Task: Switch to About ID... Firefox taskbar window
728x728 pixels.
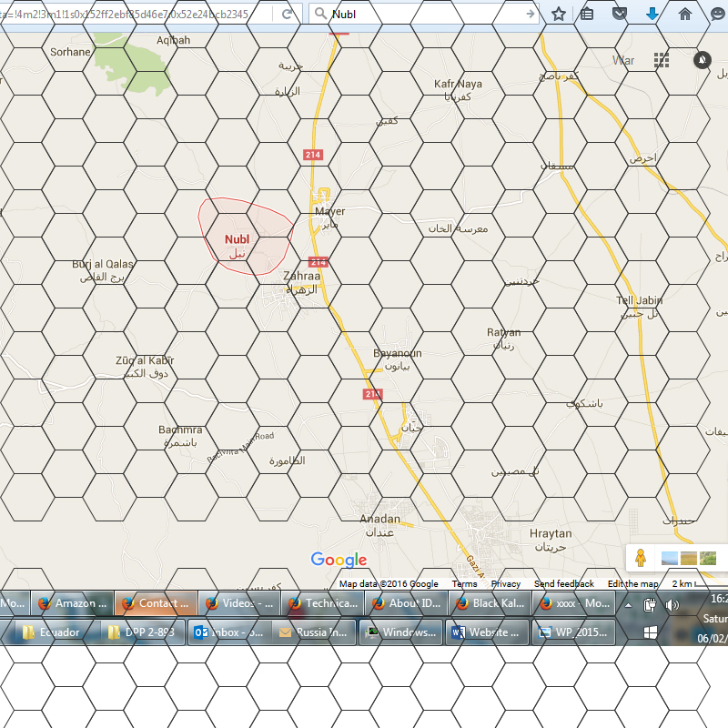Action: click(406, 603)
